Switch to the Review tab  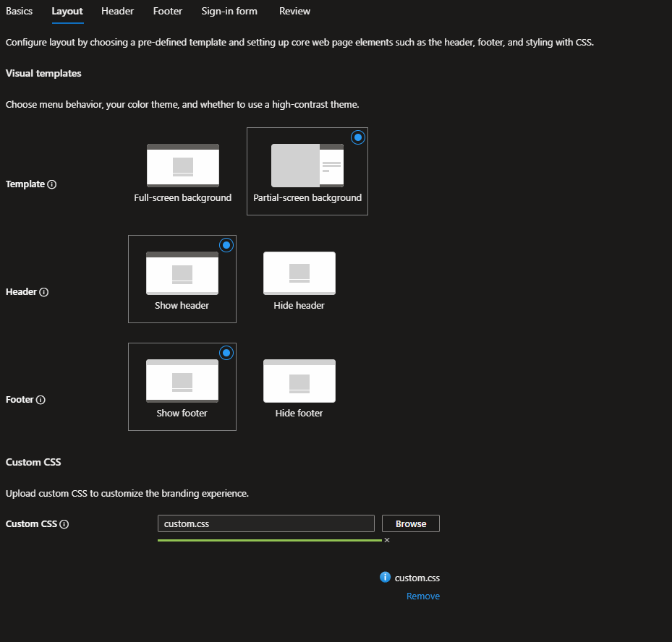(x=294, y=11)
